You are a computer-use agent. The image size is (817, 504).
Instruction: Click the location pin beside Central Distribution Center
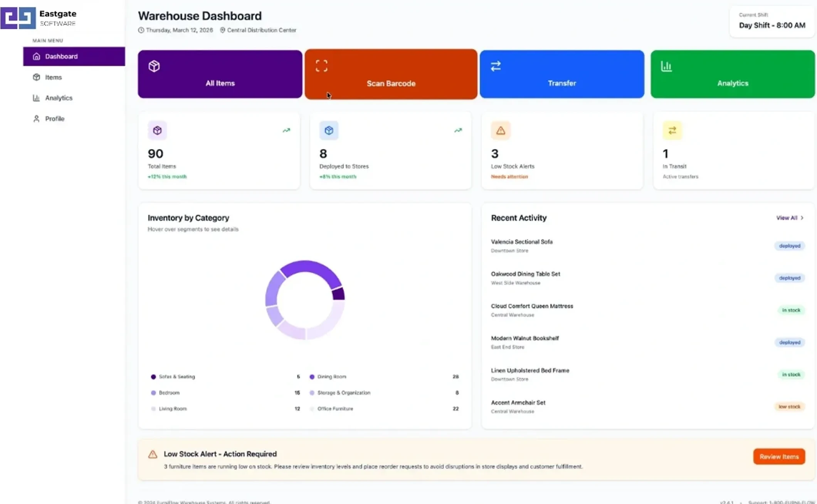pos(222,30)
